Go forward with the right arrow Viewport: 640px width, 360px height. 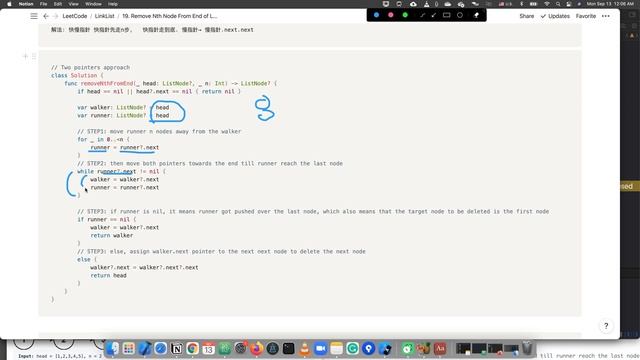click(56, 16)
